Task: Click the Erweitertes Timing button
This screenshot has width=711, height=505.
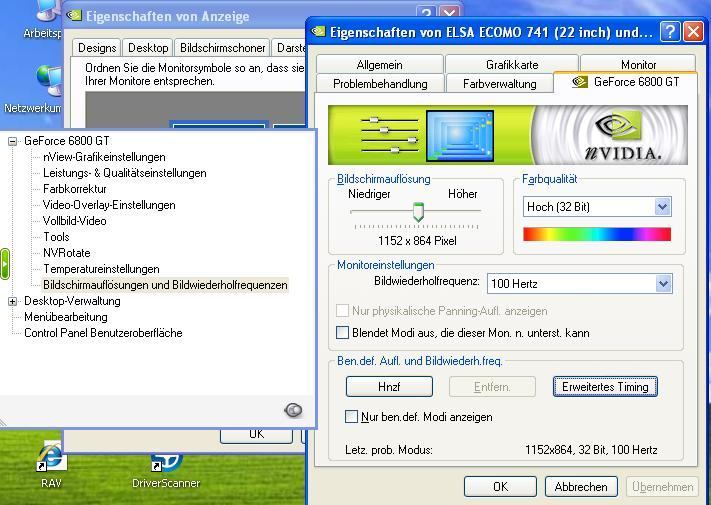Action: point(605,387)
